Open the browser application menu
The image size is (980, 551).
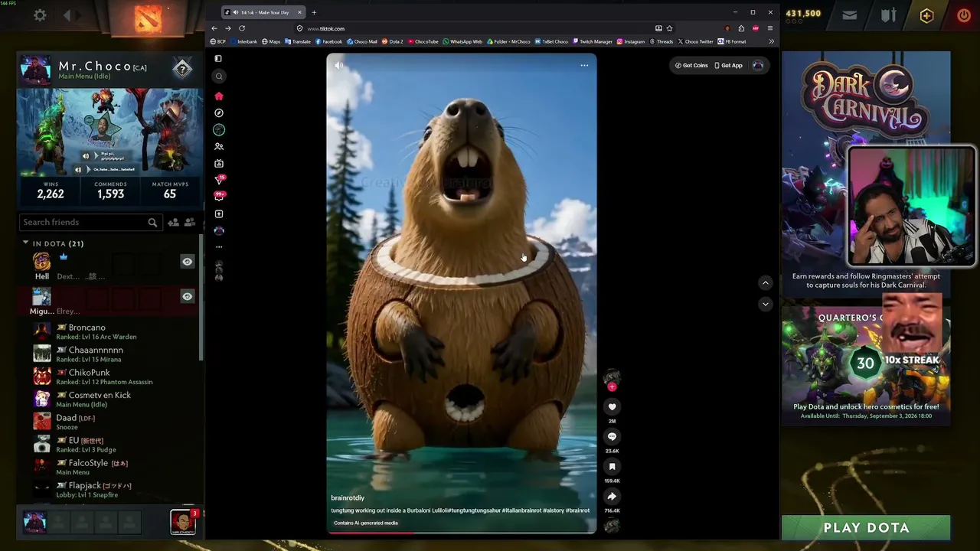pyautogui.click(x=770, y=28)
